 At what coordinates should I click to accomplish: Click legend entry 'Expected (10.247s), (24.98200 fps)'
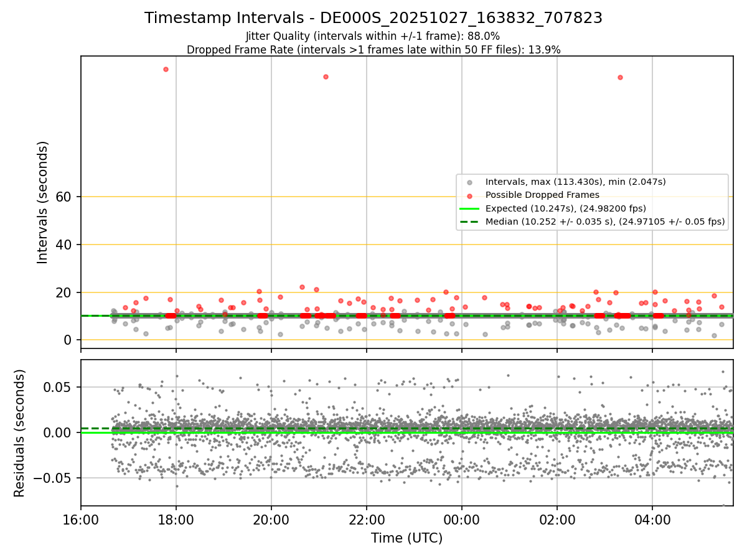click(566, 208)
